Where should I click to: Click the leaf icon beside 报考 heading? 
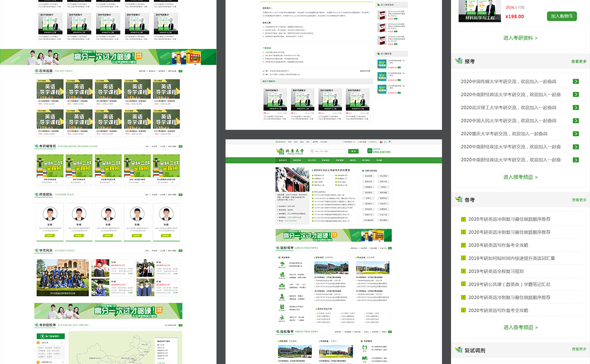(x=458, y=61)
